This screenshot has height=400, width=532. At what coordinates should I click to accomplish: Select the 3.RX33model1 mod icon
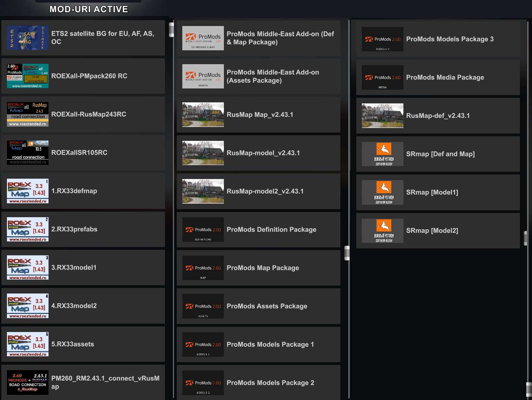pos(28,267)
